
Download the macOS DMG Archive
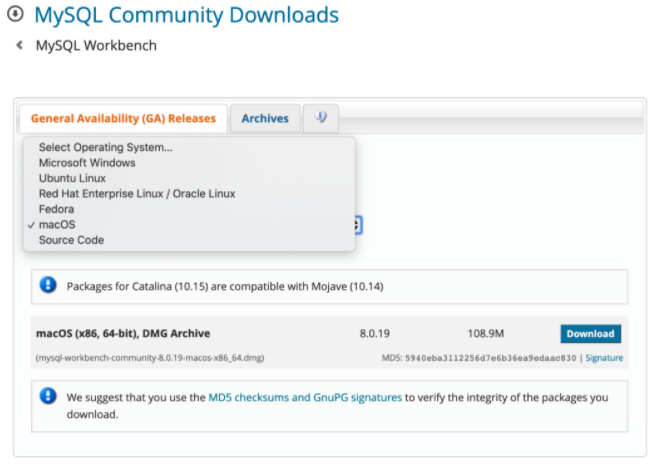(590, 334)
